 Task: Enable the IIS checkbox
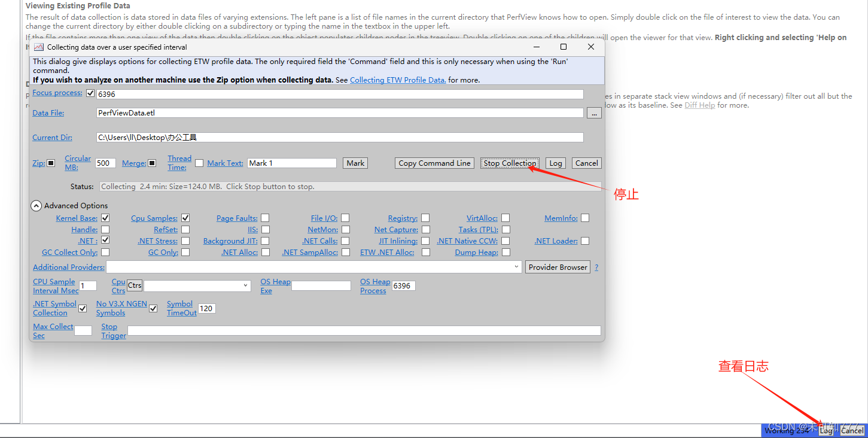click(x=265, y=229)
